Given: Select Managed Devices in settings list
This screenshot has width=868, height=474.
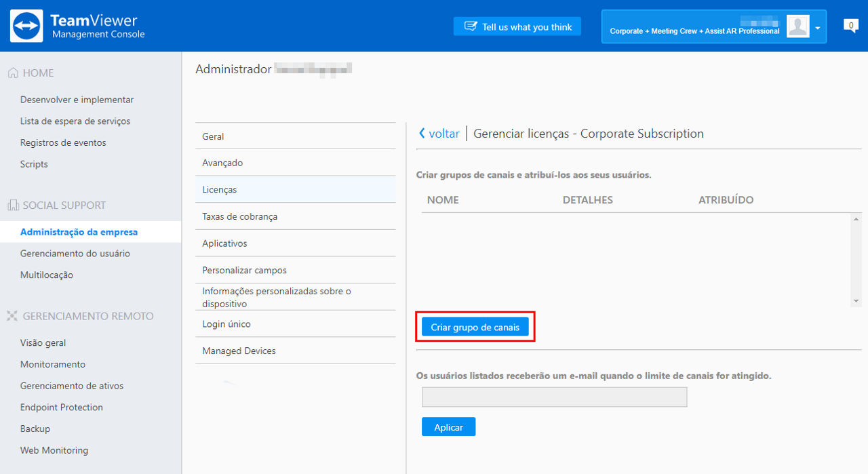Looking at the screenshot, I should tap(296, 351).
